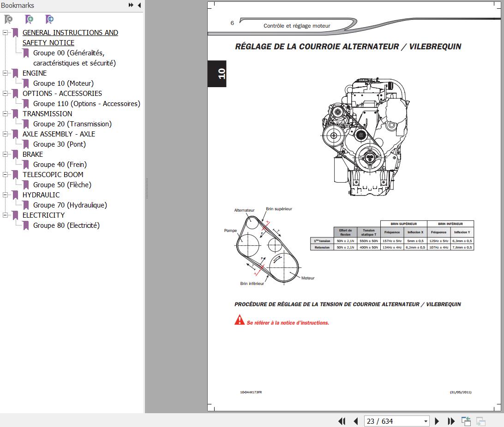
Task: Click the '157Hz ± 5Hz' table cell
Action: [x=392, y=241]
